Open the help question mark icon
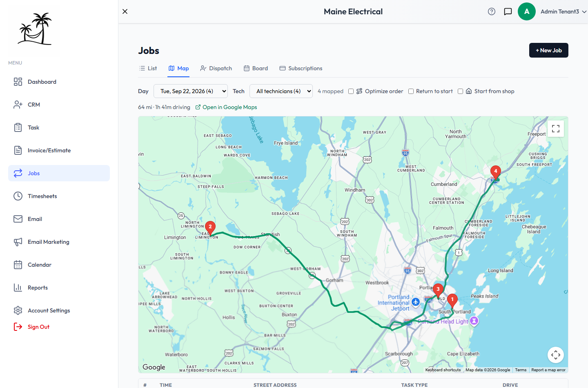Viewport: 588px width, 388px height. pyautogui.click(x=492, y=11)
